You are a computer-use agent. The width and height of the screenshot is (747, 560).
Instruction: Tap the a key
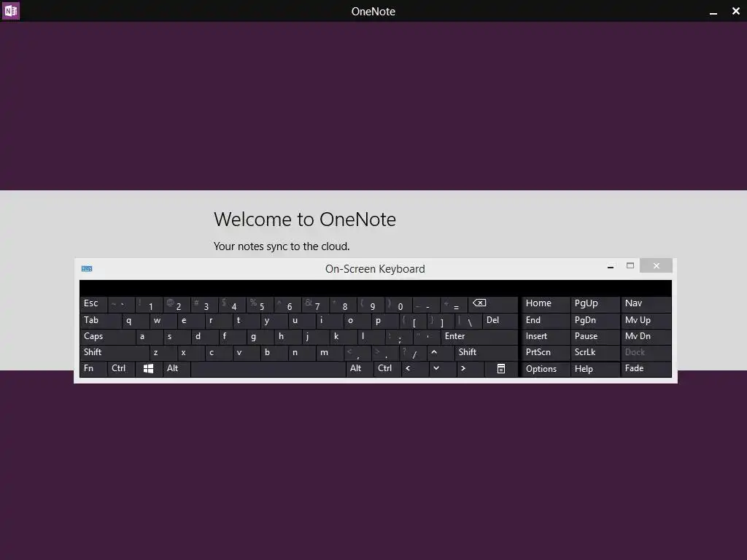149,337
